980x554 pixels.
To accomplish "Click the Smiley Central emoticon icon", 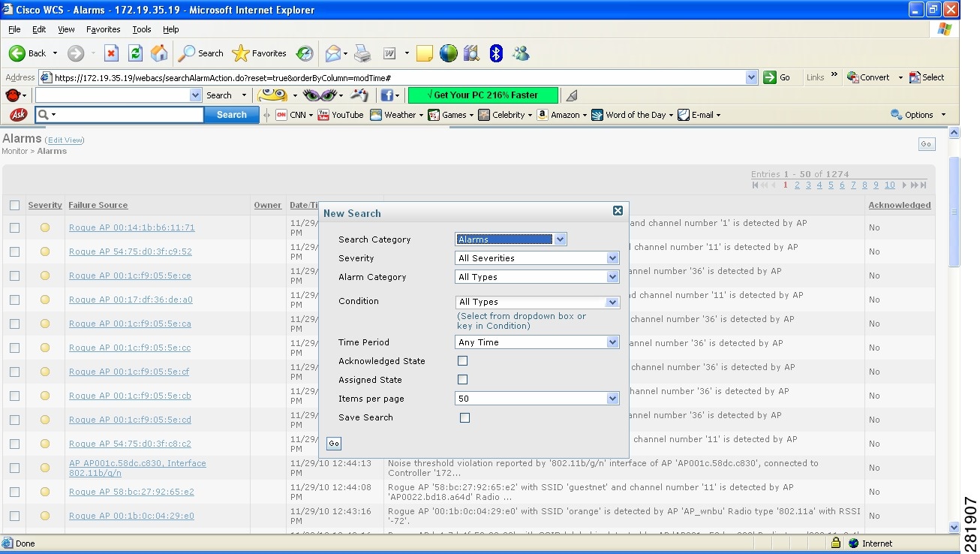I will coord(272,95).
